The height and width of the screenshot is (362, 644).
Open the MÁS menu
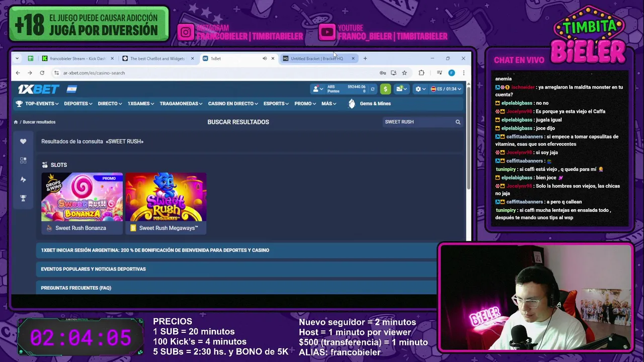tap(329, 104)
